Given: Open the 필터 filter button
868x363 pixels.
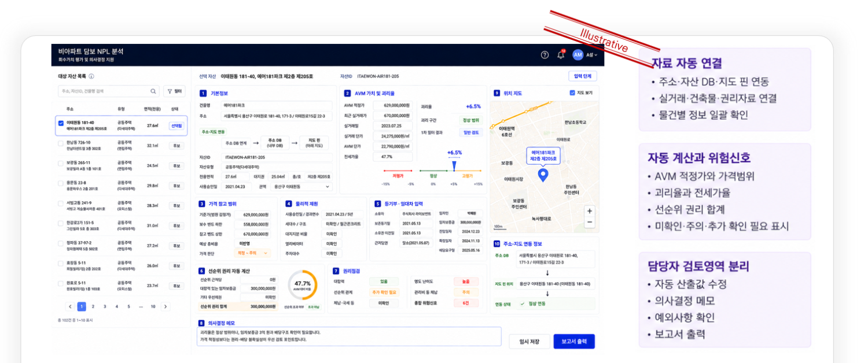Looking at the screenshot, I should pyautogui.click(x=175, y=91).
